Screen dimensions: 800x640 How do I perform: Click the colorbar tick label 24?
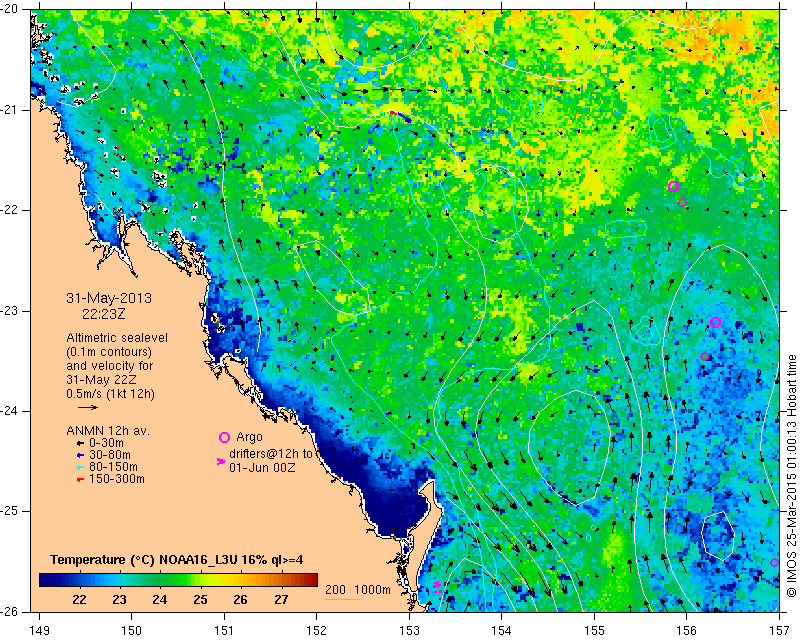[x=160, y=599]
